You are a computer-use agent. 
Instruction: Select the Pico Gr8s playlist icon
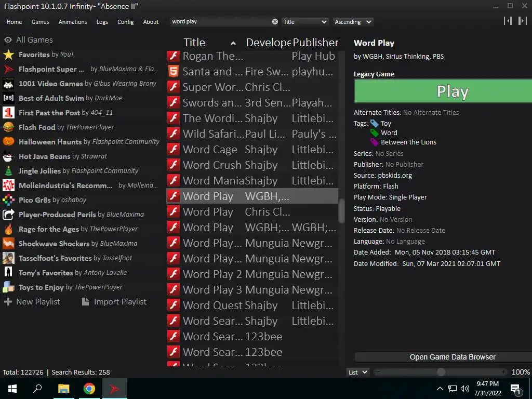8,200
